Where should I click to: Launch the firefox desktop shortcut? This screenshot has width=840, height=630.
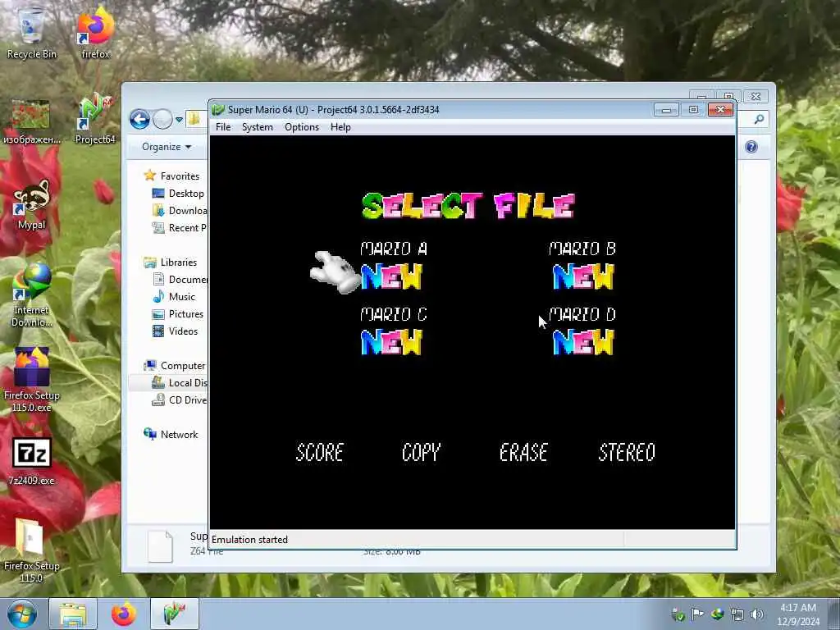tap(95, 32)
